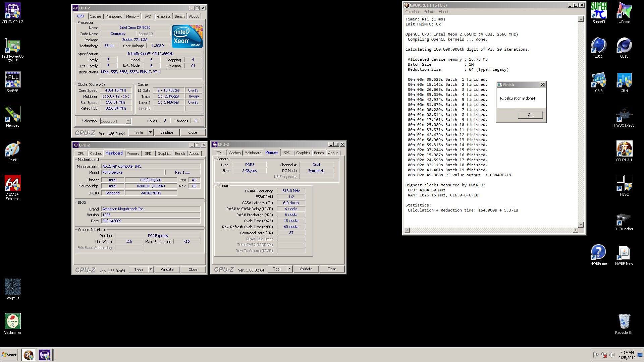
Task: Open the Y-Cruncher desktop icon
Action: click(x=624, y=221)
